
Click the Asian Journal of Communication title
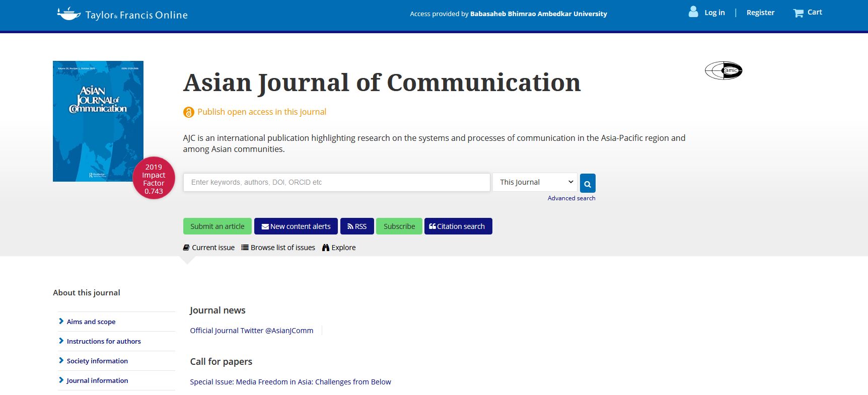(382, 83)
